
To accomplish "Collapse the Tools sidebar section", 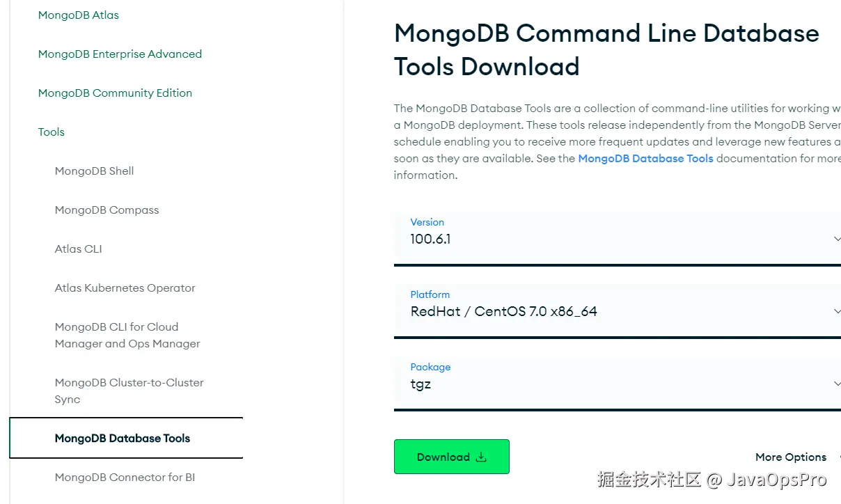I will coord(52,132).
